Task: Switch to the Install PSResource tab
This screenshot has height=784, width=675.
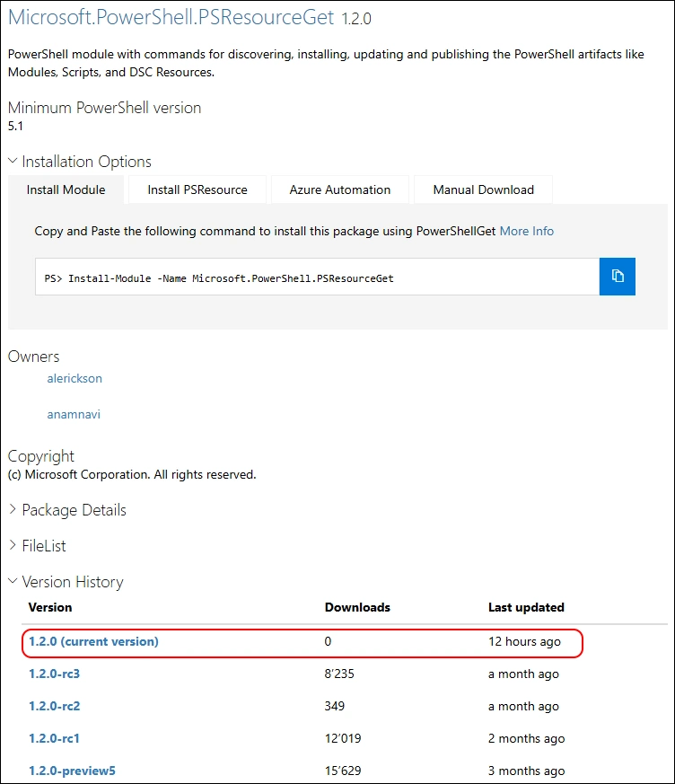Action: point(197,189)
